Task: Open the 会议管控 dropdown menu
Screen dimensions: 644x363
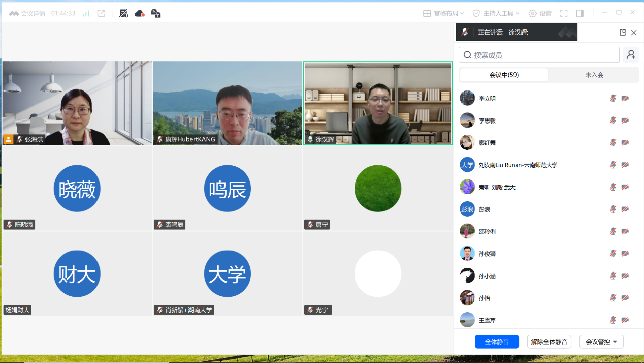Action: pyautogui.click(x=601, y=342)
